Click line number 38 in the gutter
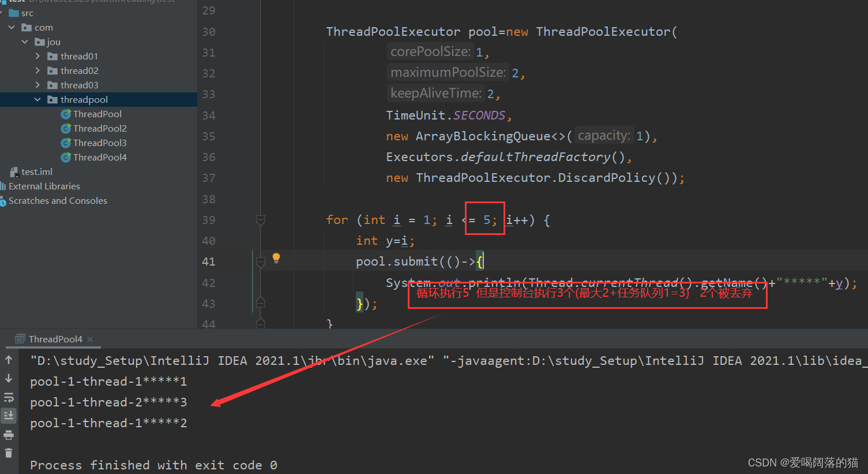The image size is (868, 474). (209, 199)
